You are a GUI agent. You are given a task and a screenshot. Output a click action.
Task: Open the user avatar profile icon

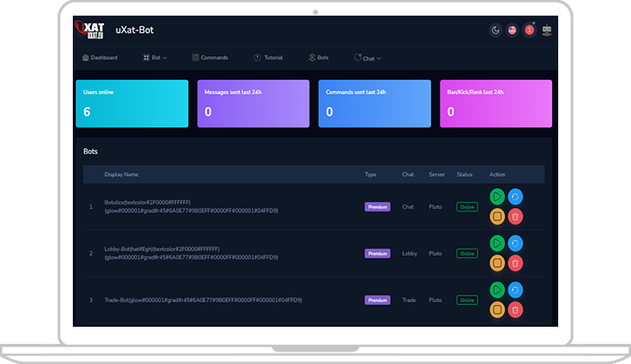[547, 31]
